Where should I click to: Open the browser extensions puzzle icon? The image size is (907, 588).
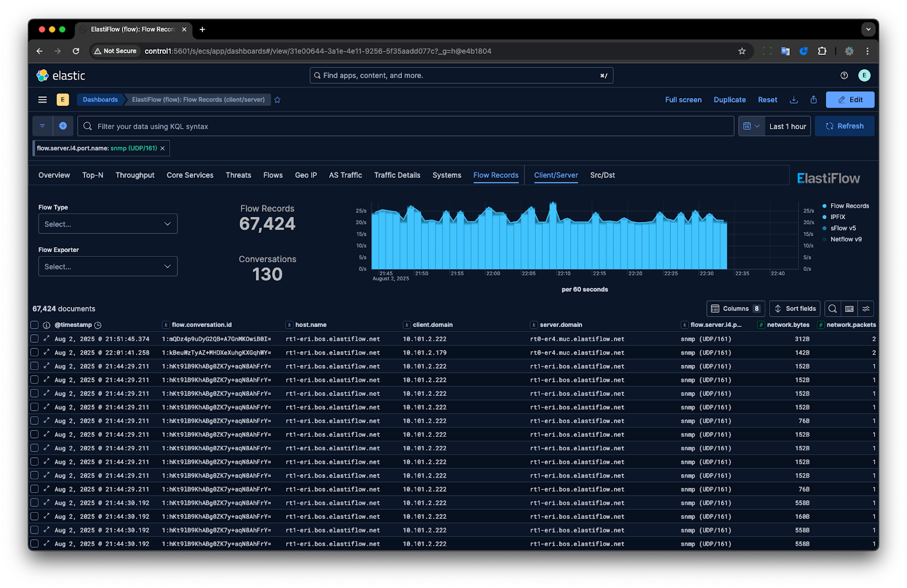pos(822,51)
